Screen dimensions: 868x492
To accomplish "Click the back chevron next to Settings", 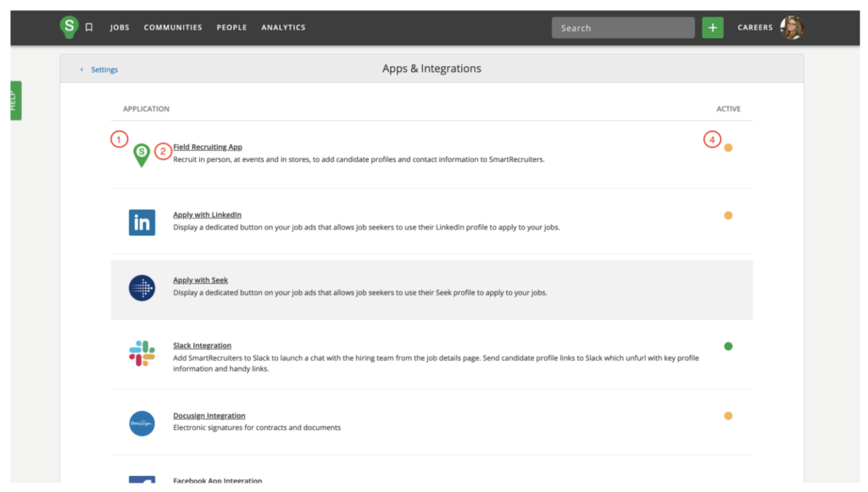I will click(82, 69).
